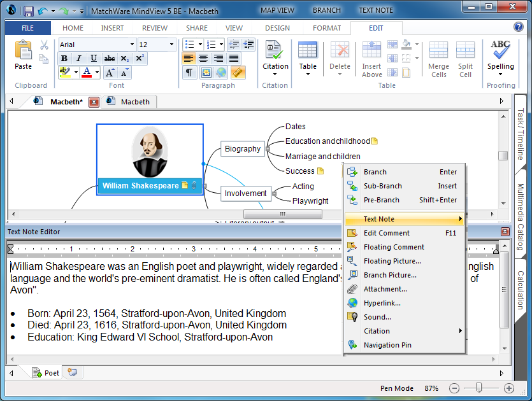This screenshot has height=401, width=532.
Task: Click the text note icon on Success branch
Action: 320,171
